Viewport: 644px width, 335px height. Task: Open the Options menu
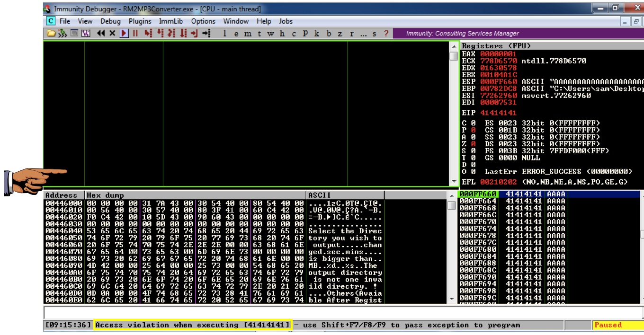click(203, 21)
